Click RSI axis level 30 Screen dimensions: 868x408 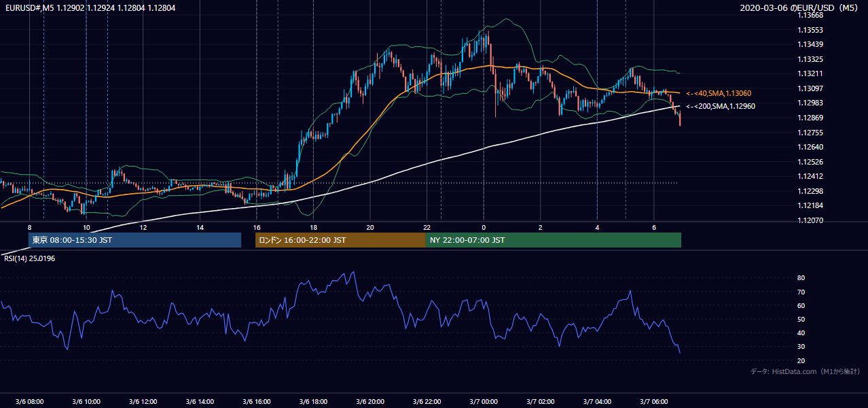pyautogui.click(x=801, y=346)
